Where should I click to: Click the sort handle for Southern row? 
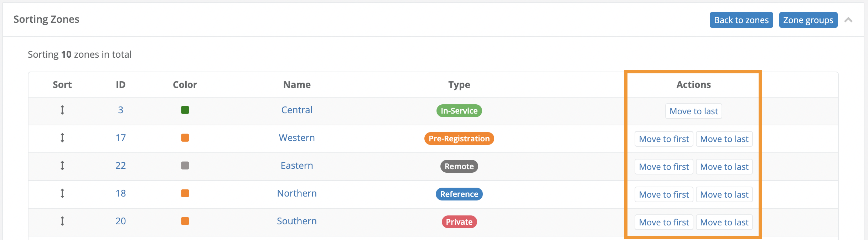[x=62, y=221]
